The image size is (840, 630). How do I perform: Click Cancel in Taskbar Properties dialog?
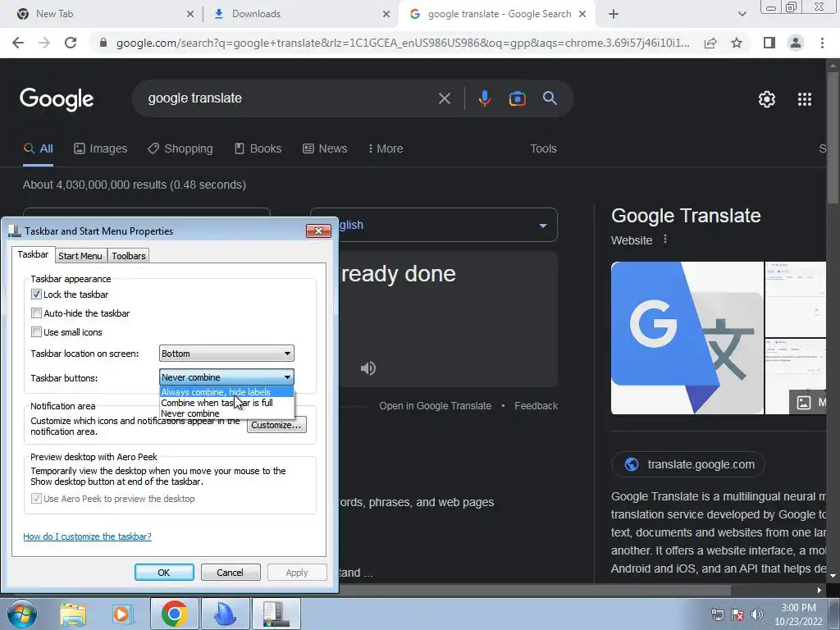tap(231, 572)
